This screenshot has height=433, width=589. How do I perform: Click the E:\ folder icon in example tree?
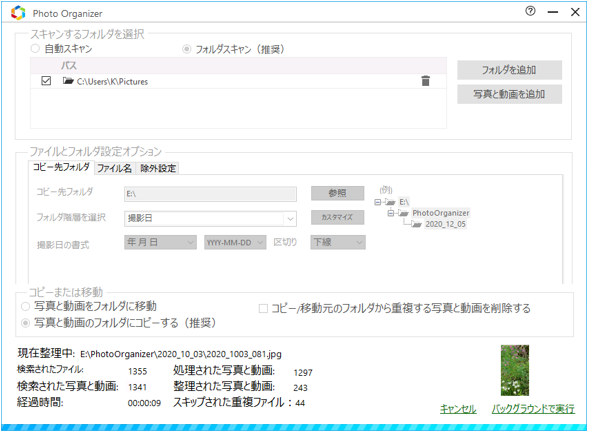390,202
